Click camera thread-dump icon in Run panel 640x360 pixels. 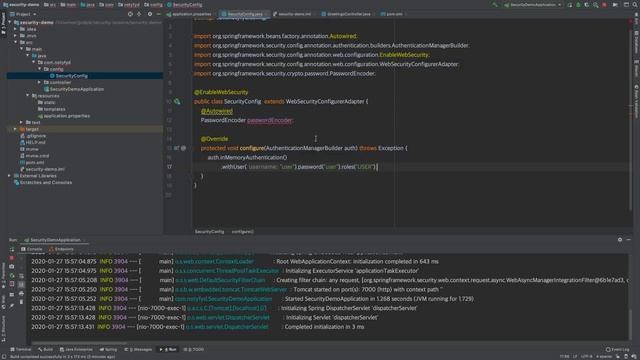point(12,267)
